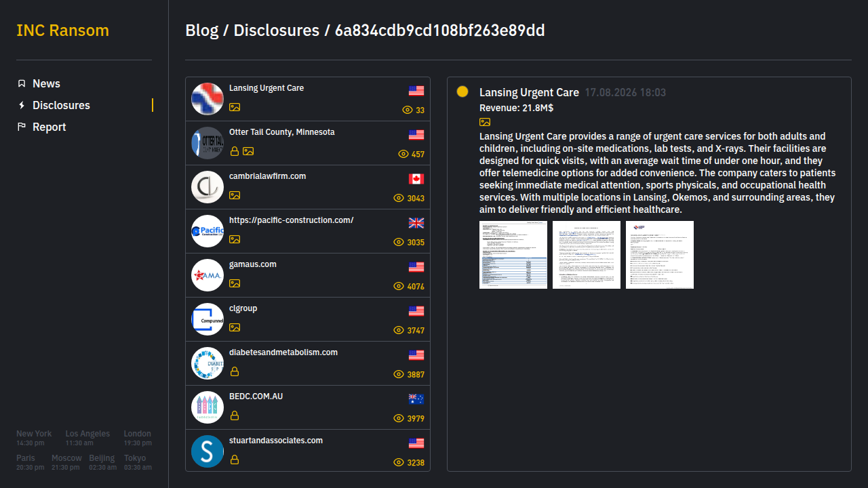Click the 3979 view count
This screenshot has height=488, width=868.
pyautogui.click(x=416, y=419)
